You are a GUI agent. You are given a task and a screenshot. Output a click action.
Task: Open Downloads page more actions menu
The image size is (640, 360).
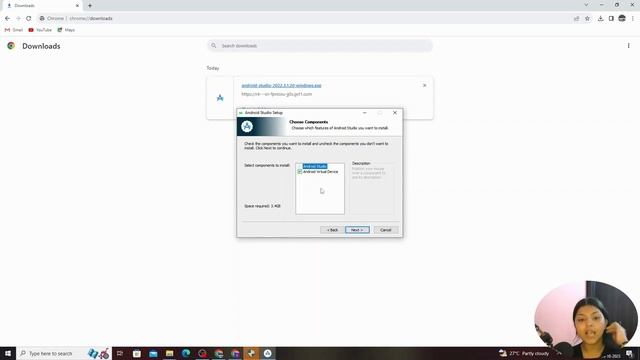point(629,46)
